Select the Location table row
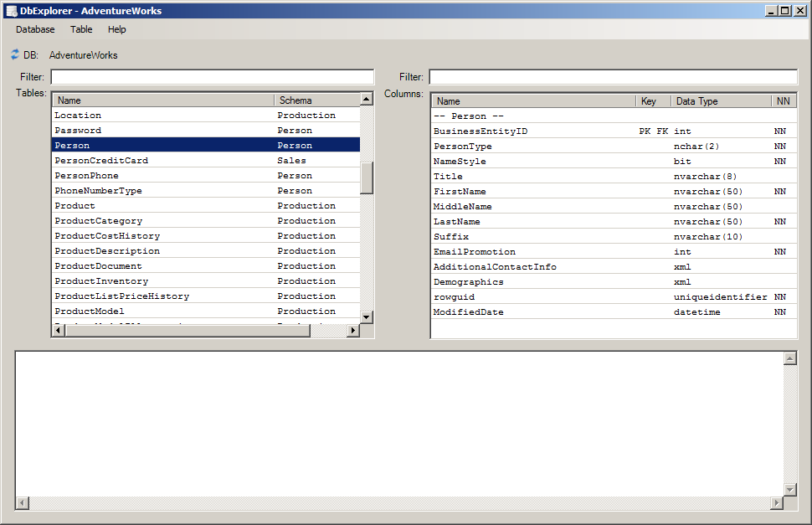The height and width of the screenshot is (525, 812). tap(206, 115)
